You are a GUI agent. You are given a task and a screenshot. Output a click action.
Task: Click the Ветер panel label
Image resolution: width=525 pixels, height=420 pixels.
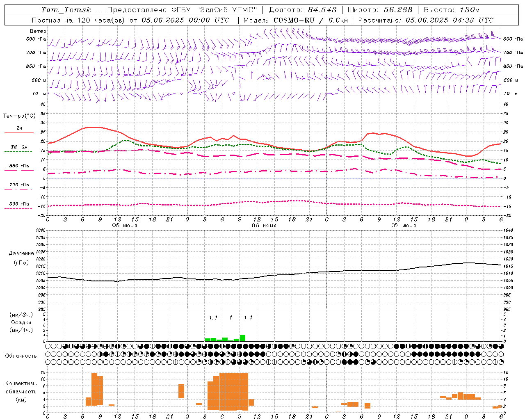pyautogui.click(x=38, y=31)
